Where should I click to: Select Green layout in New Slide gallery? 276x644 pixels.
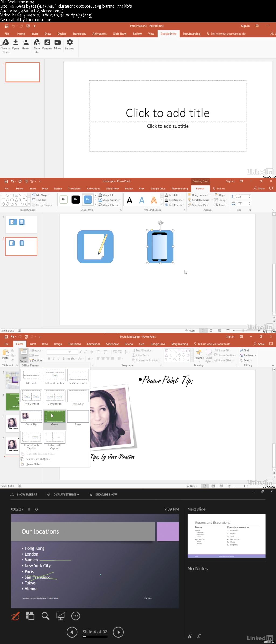click(55, 418)
